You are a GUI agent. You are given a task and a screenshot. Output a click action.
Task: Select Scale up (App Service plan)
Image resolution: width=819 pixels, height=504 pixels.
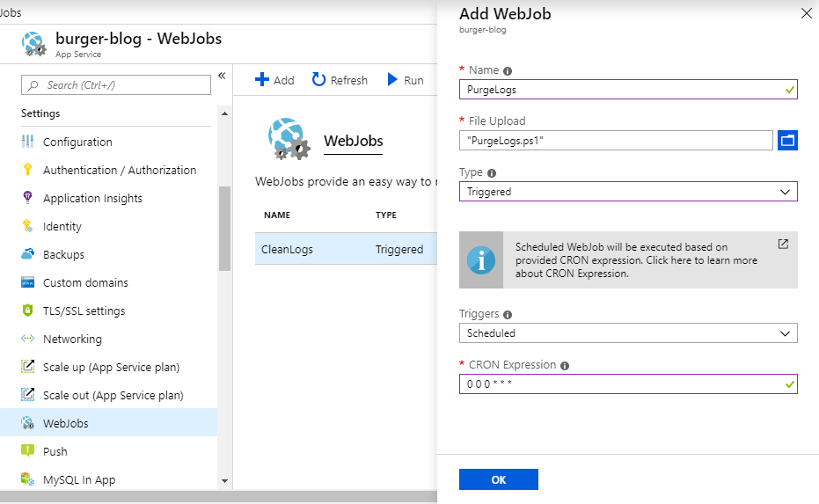pyautogui.click(x=109, y=367)
